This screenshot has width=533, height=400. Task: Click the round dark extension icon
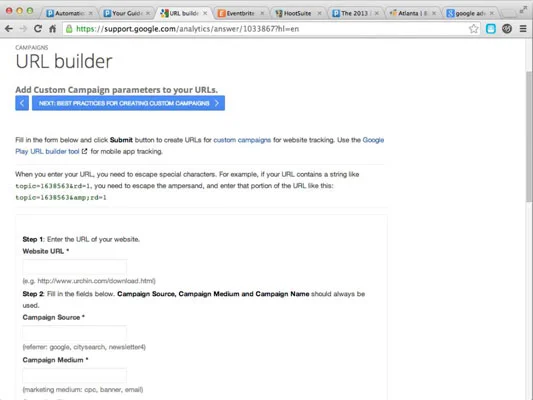point(507,29)
